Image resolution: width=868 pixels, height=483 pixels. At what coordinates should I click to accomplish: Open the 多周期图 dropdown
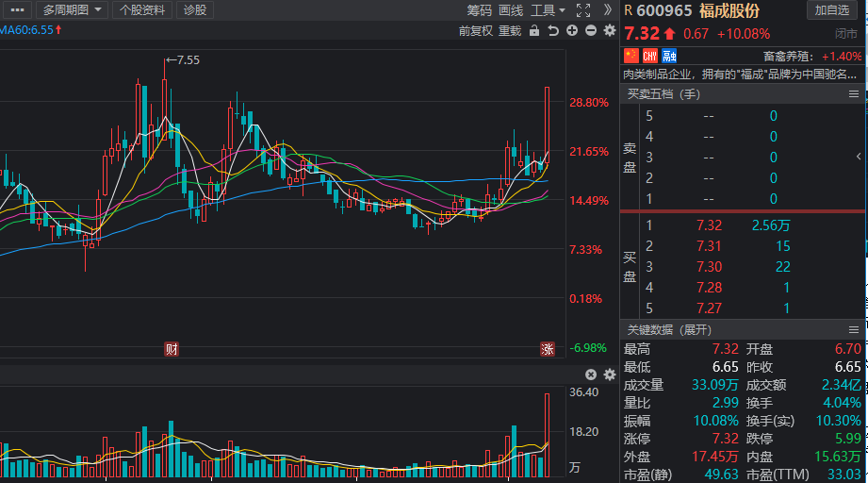tap(73, 10)
